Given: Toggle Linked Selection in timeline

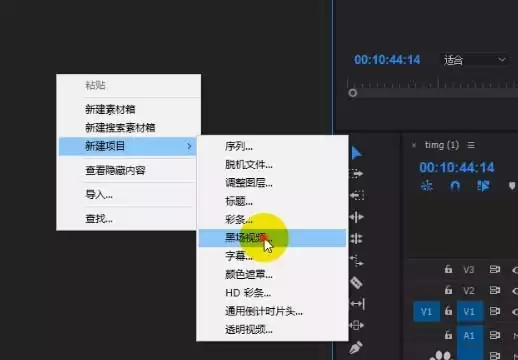Looking at the screenshot, I should click(x=483, y=186).
